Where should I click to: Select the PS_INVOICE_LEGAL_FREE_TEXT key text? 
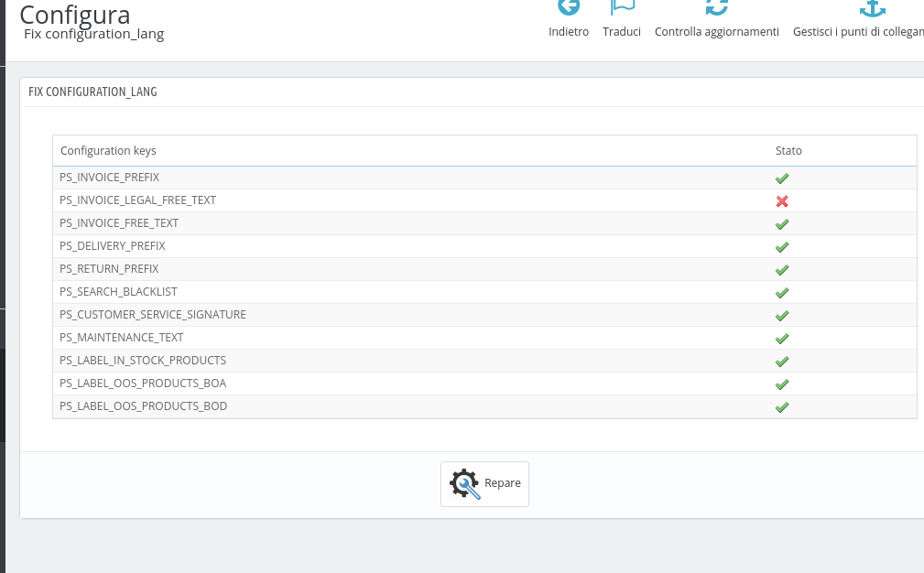coord(138,200)
